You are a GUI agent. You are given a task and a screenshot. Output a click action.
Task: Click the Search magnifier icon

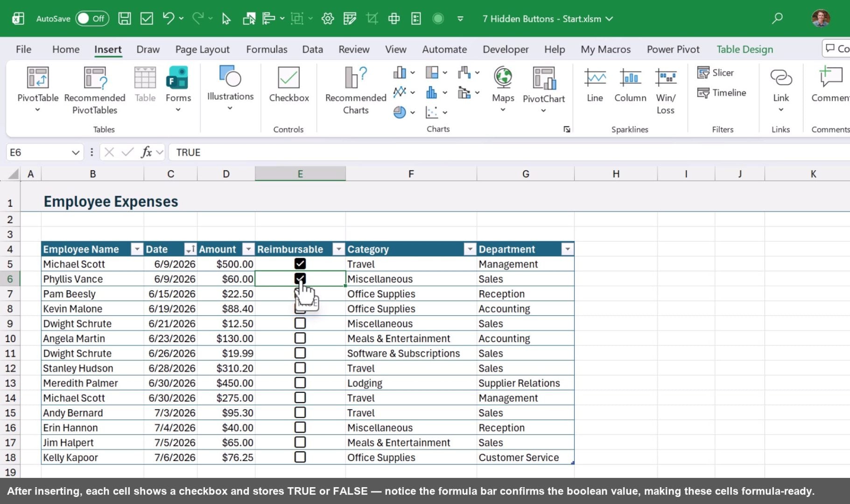coord(777,19)
